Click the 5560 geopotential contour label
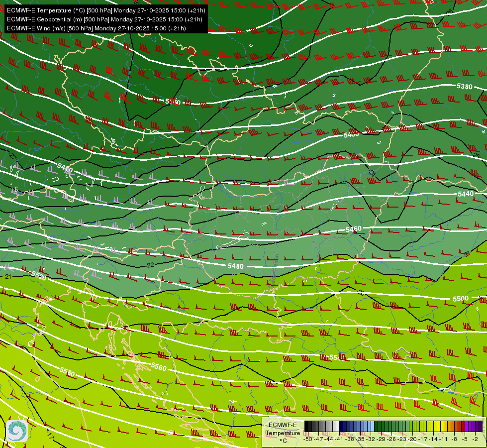The width and height of the screenshot is (487, 448). [x=159, y=366]
